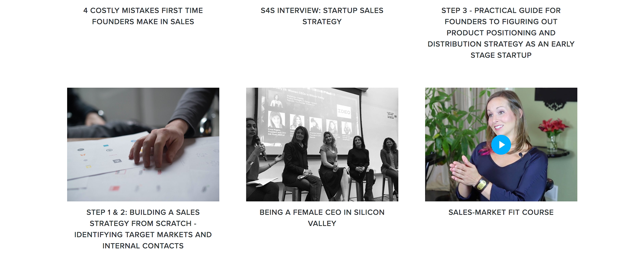Click the gold bracelet on speaker's wrist
The width and height of the screenshot is (644, 277).
482,184
